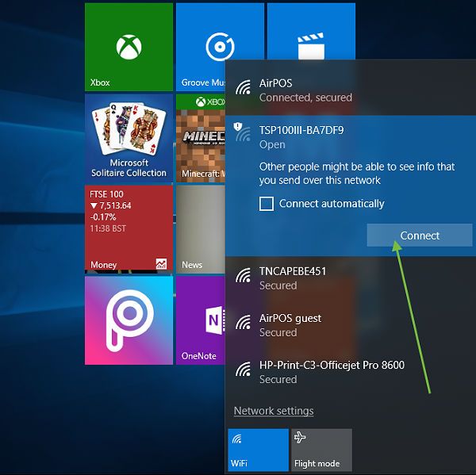This screenshot has height=475, width=476.
Task: Open Network settings link
Action: pos(274,411)
